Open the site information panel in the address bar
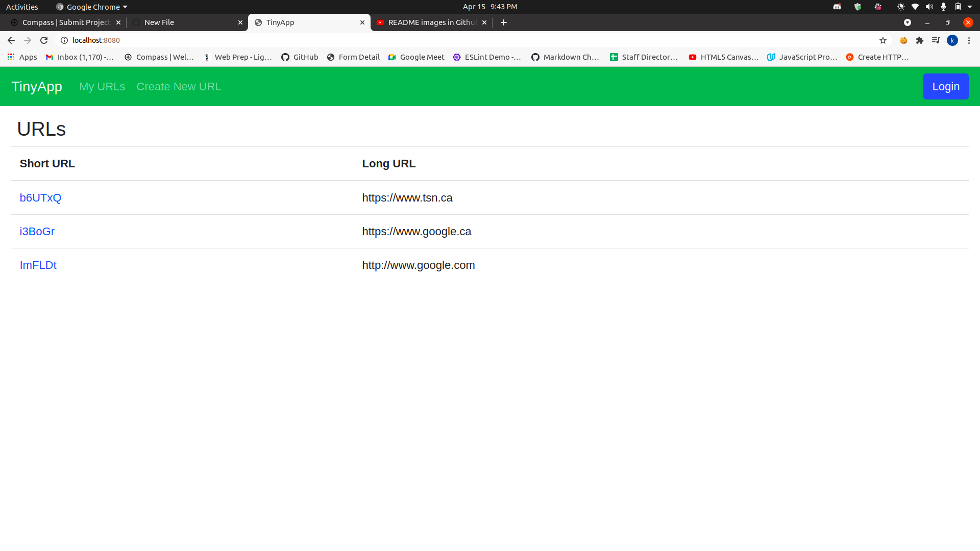980x551 pixels. coord(64,40)
